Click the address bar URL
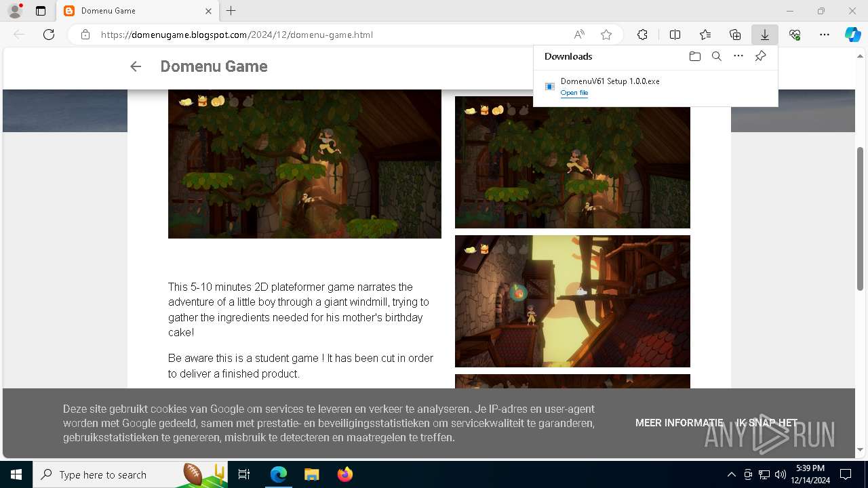The image size is (868, 488). click(237, 35)
